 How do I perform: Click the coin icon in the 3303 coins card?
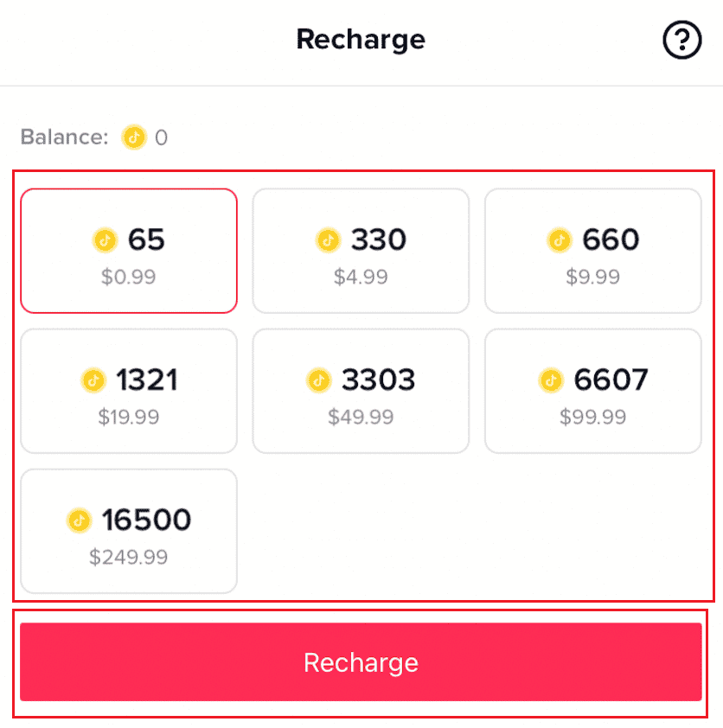[317, 380]
